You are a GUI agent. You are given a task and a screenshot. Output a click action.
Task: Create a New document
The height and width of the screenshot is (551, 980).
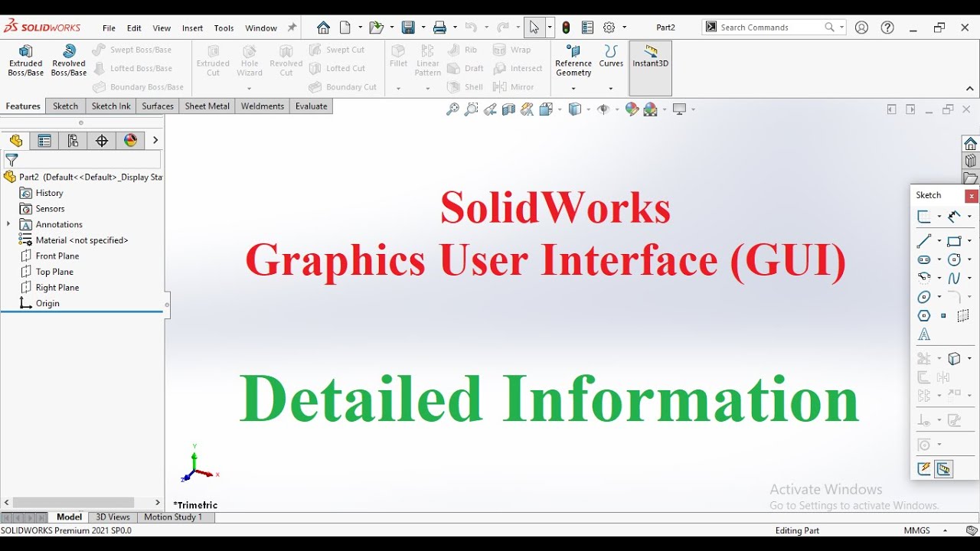345,28
